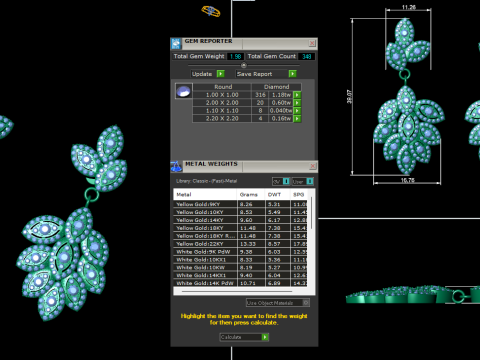
Task: Click the 13.33 grams cell
Action: [251, 244]
